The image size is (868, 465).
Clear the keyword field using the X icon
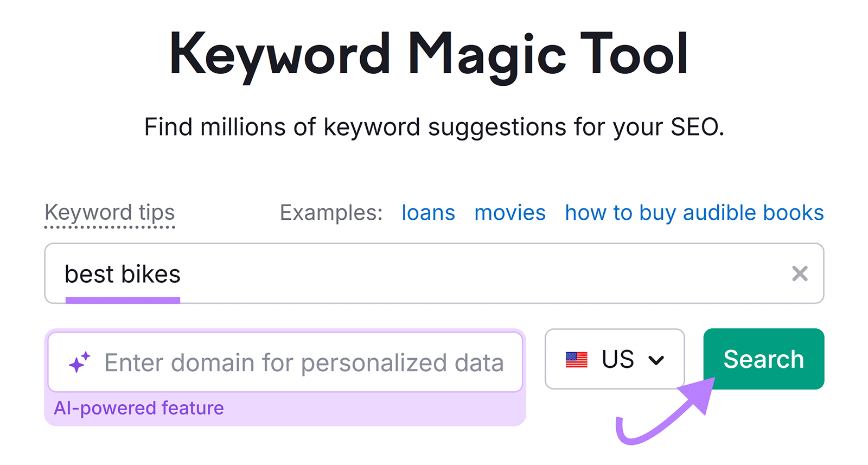(800, 274)
